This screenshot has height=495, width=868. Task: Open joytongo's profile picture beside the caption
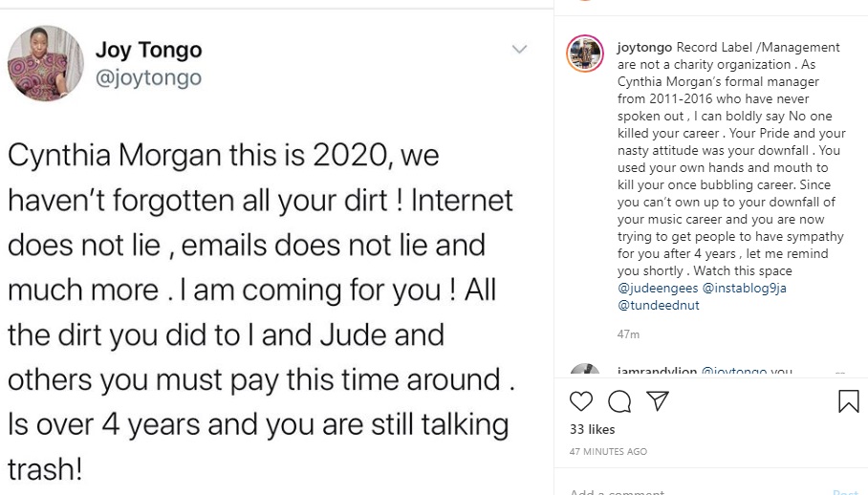click(x=584, y=54)
